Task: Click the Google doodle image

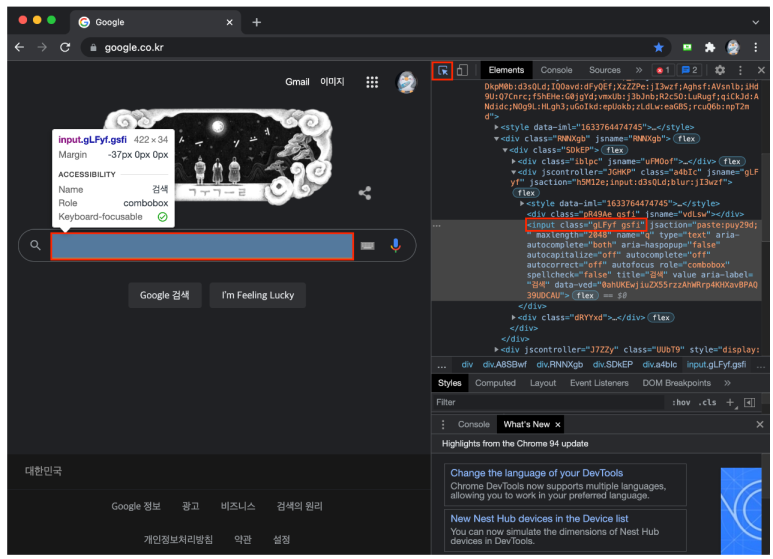Action: pos(218,155)
